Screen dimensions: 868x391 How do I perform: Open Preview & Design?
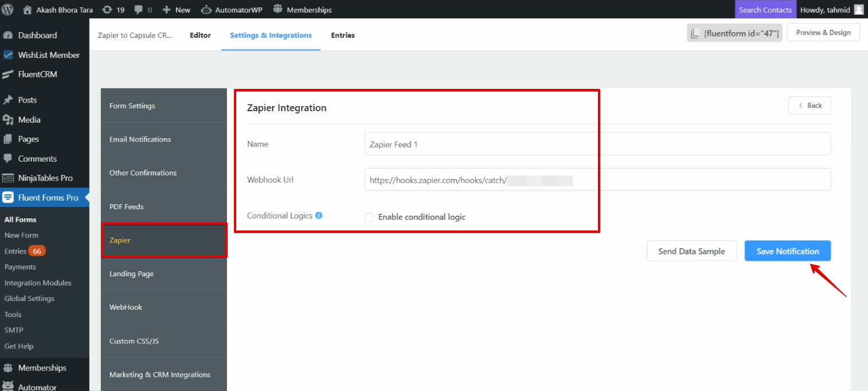[823, 32]
